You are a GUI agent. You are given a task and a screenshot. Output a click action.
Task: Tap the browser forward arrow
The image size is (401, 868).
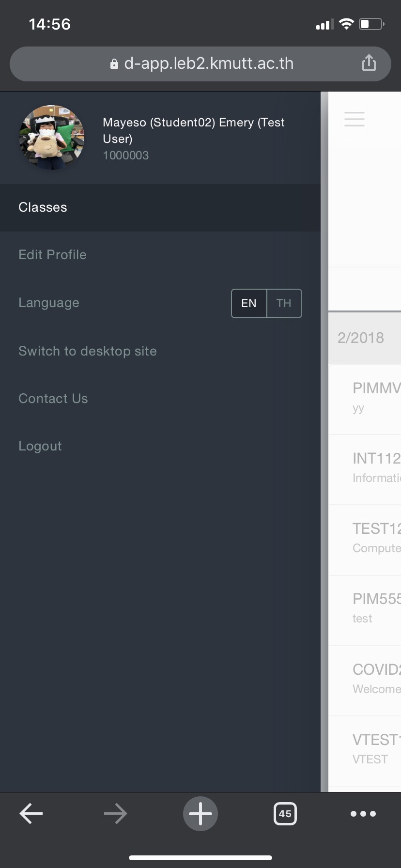click(x=115, y=814)
